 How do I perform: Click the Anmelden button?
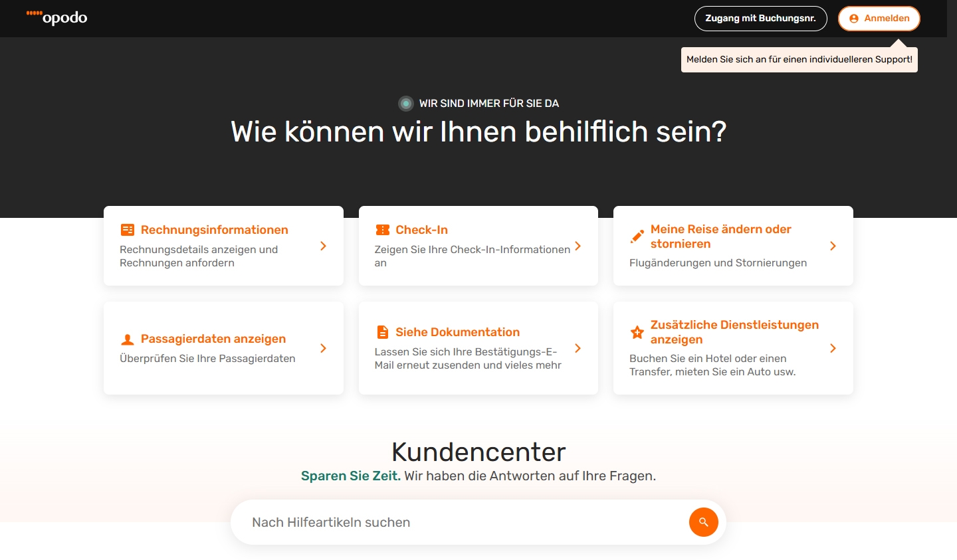[879, 19]
